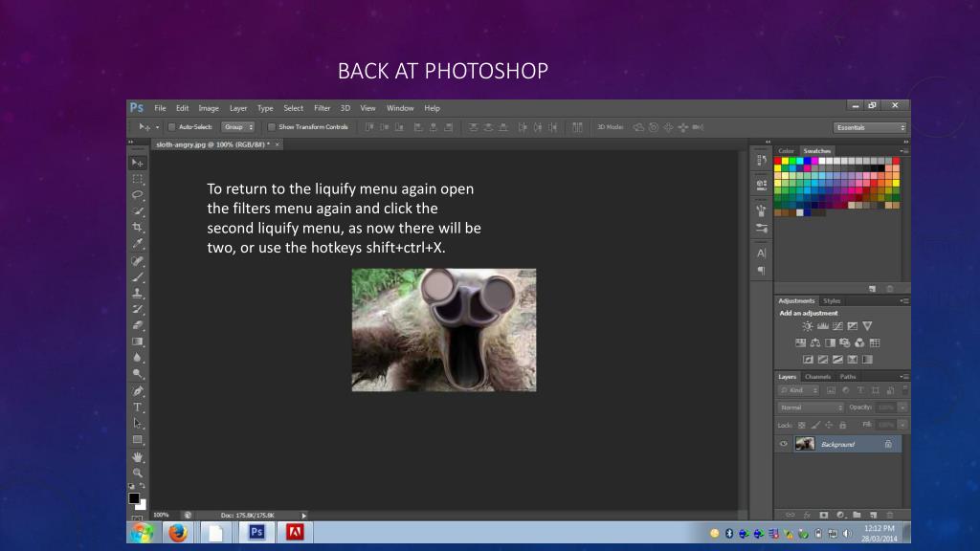This screenshot has width=980, height=551.
Task: Select the Horizontal Type tool
Action: click(138, 408)
